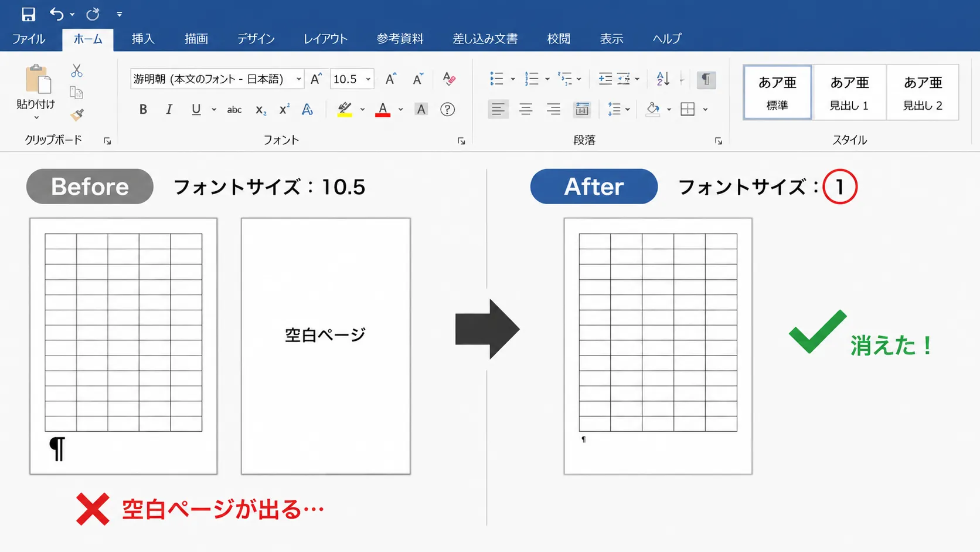Viewport: 980px width, 552px height.
Task: Click the numbered list icon
Action: tap(532, 79)
